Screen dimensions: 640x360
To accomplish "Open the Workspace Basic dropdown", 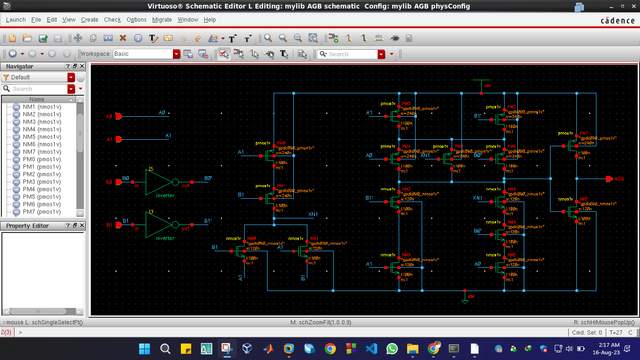I will 176,54.
